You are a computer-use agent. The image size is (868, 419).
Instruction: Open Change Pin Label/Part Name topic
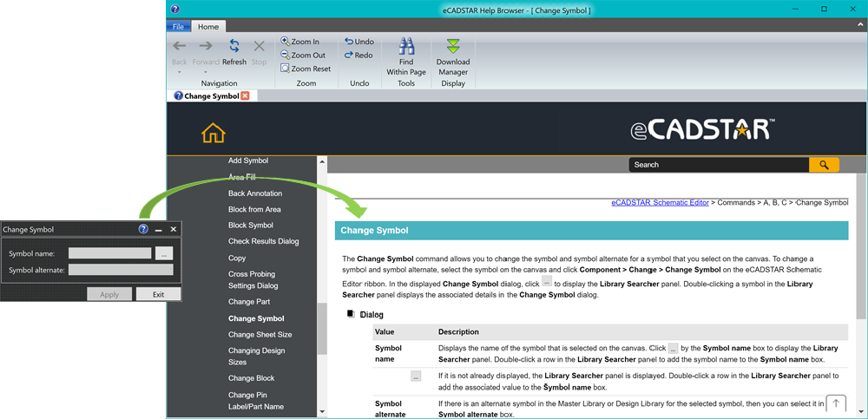[256, 401]
